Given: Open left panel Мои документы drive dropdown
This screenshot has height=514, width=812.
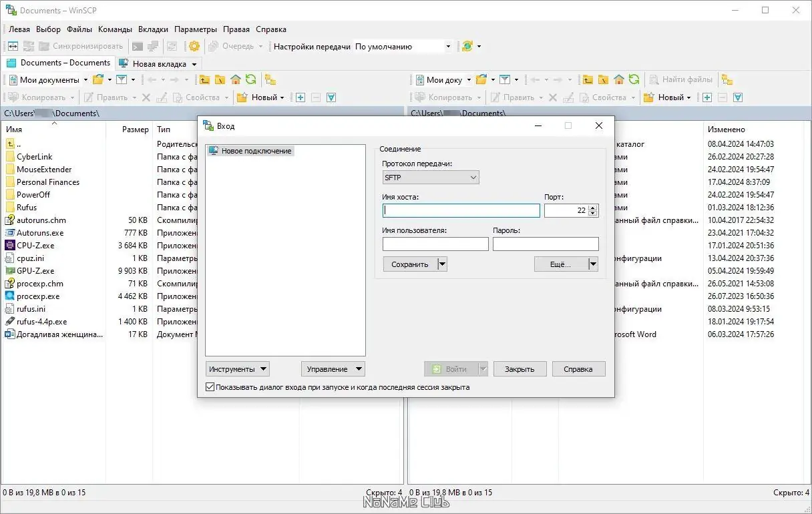Looking at the screenshot, I should pyautogui.click(x=85, y=79).
